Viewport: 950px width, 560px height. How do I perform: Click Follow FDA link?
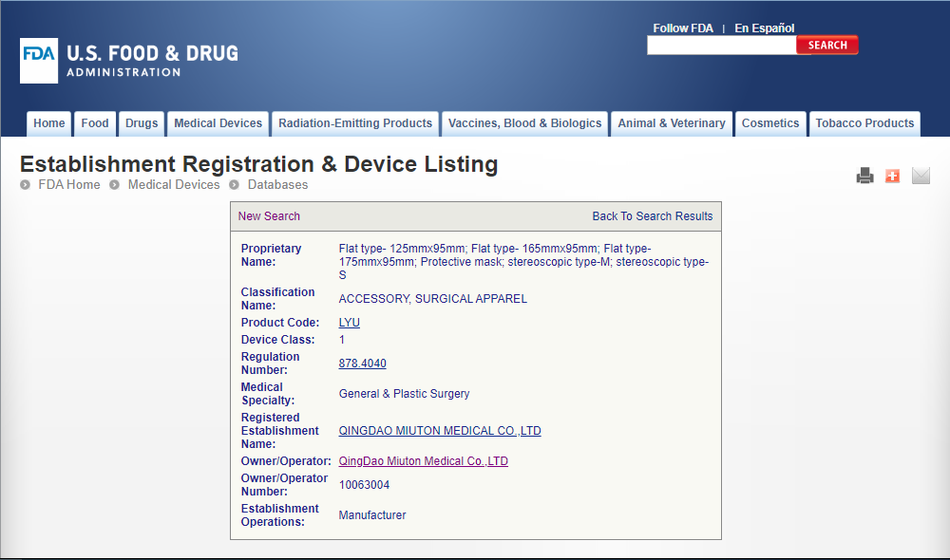tap(683, 28)
